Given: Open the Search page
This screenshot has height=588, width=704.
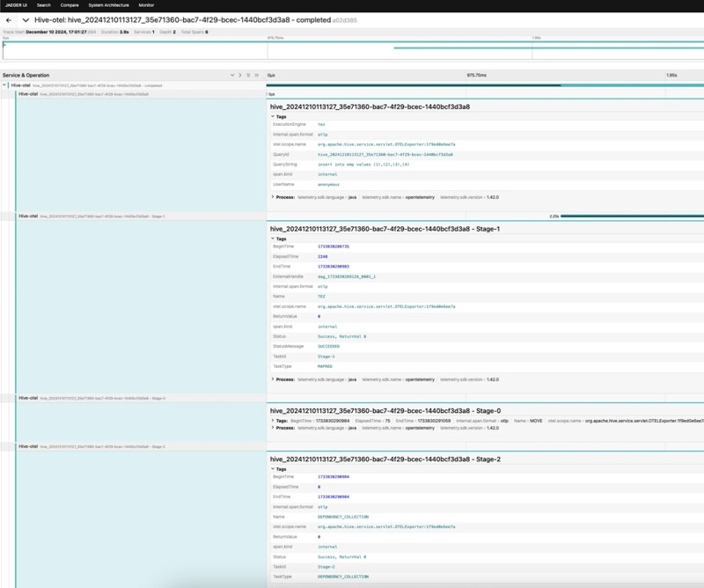Looking at the screenshot, I should pyautogui.click(x=43, y=4).
